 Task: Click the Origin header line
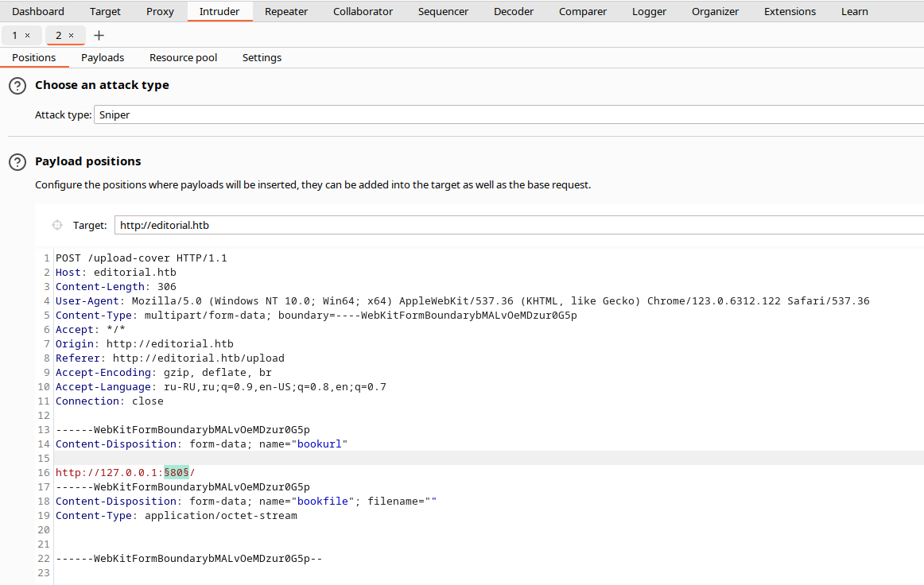(x=145, y=344)
